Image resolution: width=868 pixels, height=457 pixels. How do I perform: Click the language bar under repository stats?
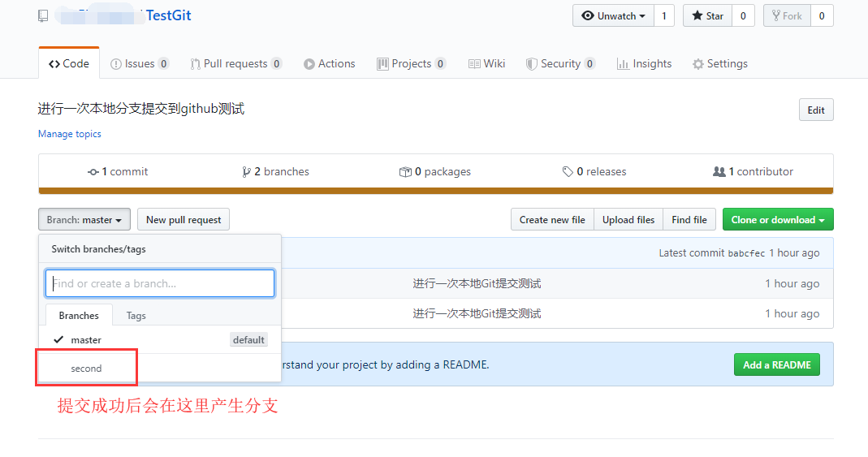point(436,191)
